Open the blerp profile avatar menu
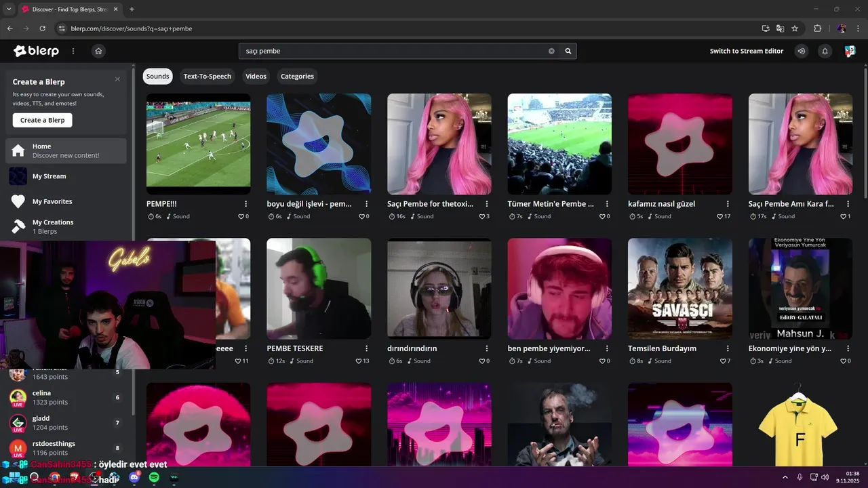The width and height of the screenshot is (868, 488). click(x=850, y=51)
